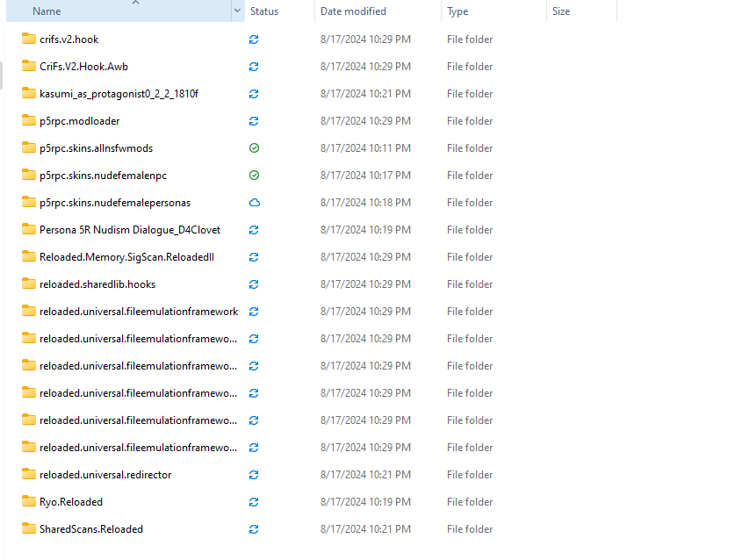This screenshot has width=749, height=560.
Task: Click sync status icon of reloaded.universal.redirector
Action: point(254,475)
